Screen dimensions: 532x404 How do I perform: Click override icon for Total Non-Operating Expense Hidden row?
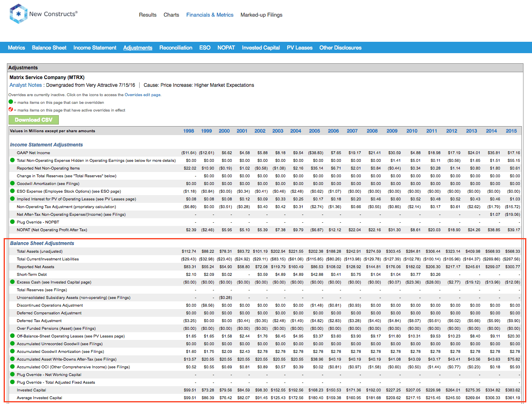[x=12, y=160]
